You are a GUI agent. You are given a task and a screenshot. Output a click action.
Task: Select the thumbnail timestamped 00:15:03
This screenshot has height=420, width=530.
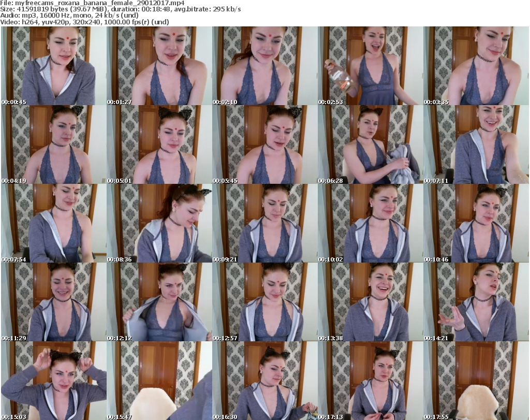pos(54,381)
